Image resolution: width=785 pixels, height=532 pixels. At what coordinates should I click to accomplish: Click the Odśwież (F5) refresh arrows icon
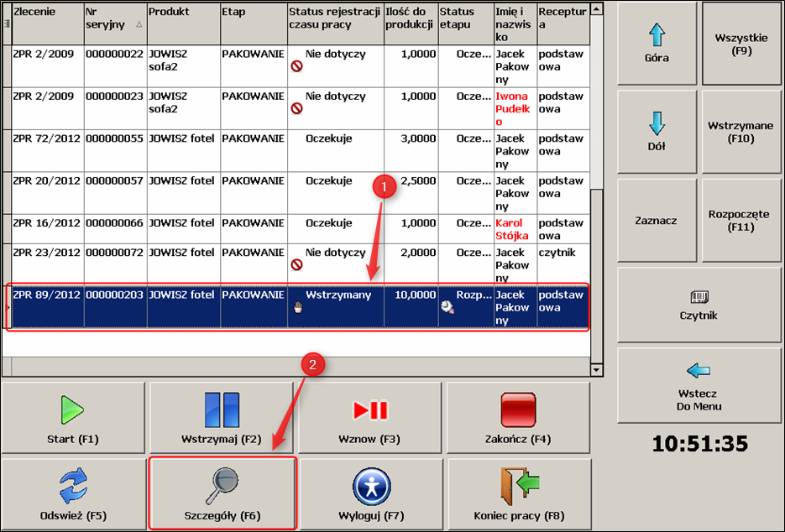pyautogui.click(x=71, y=485)
